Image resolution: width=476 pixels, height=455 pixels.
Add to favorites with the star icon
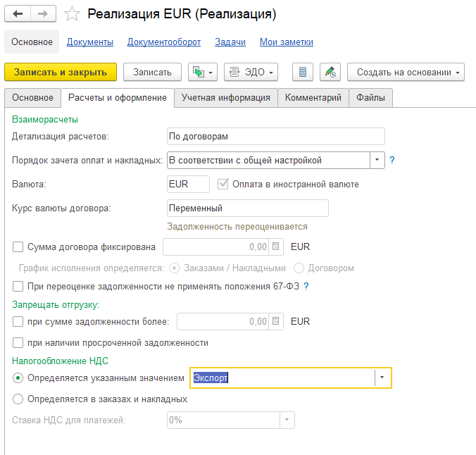click(72, 14)
